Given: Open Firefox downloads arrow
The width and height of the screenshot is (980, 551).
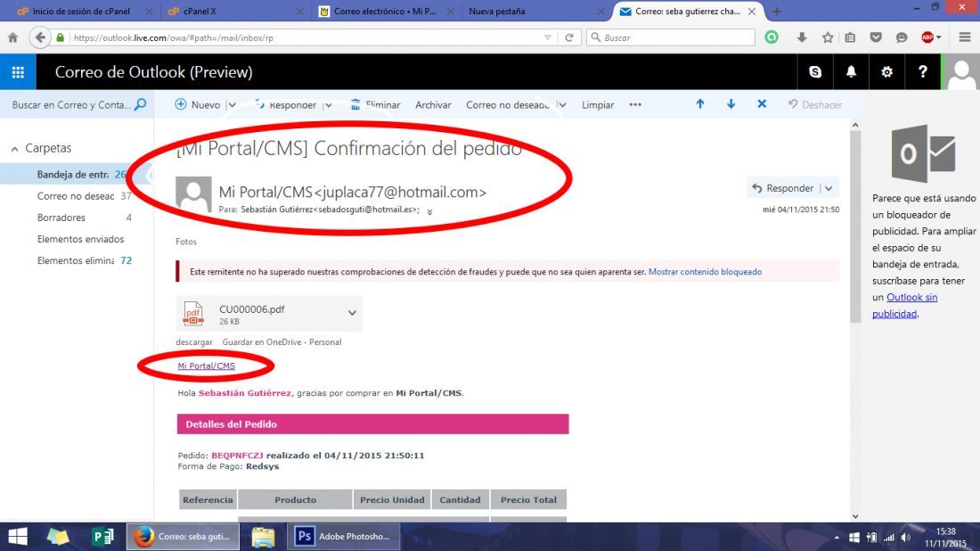Looking at the screenshot, I should pos(801,37).
